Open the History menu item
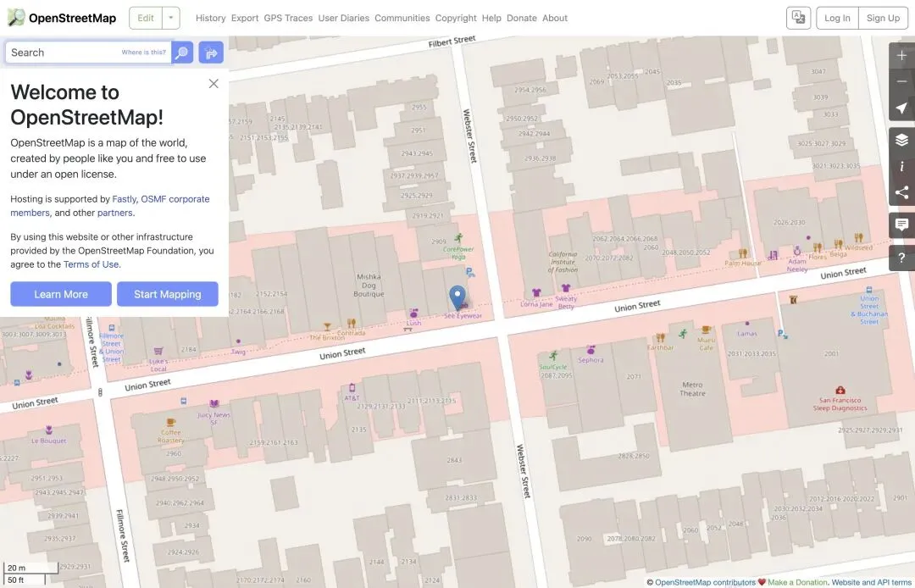This screenshot has height=588, width=915. (211, 18)
